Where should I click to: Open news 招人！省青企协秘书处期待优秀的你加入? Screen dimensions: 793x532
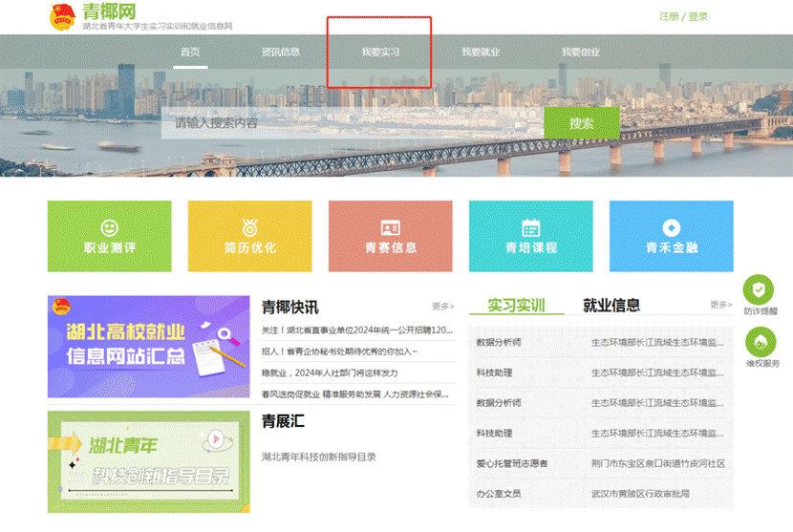[339, 351]
